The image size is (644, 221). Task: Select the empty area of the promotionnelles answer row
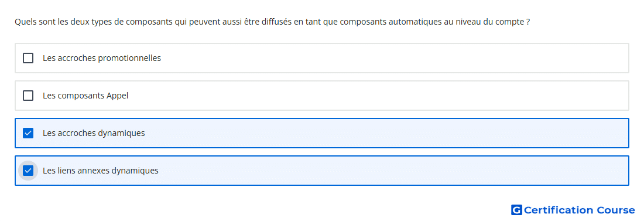394,58
